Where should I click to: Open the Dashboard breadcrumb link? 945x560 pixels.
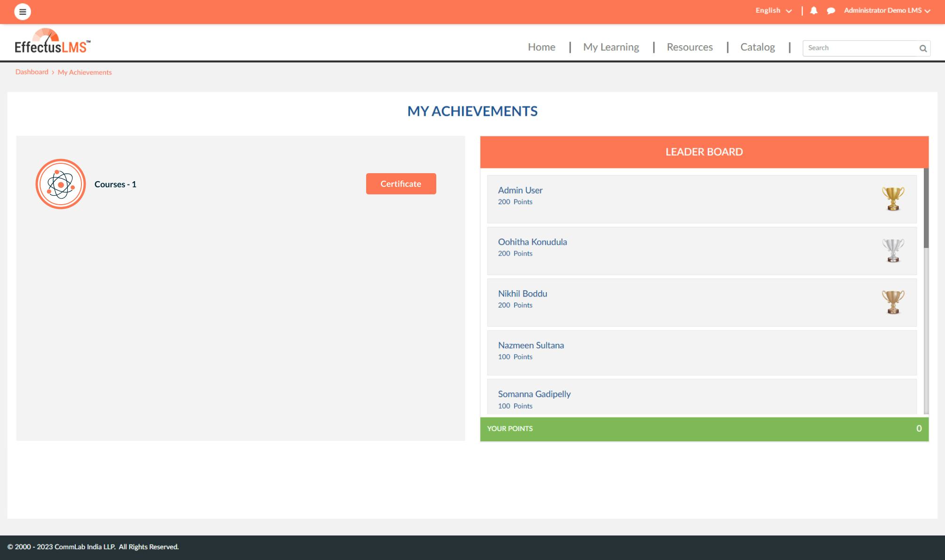[31, 72]
